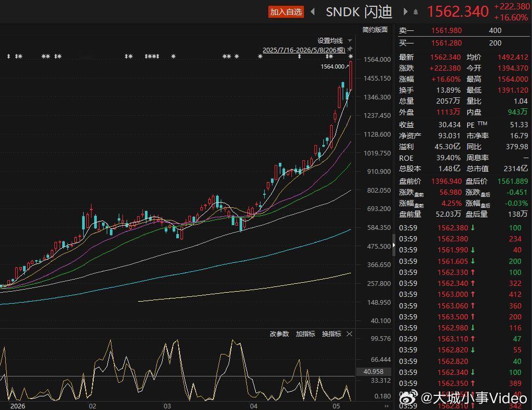532x410 pixels.
Task: Go to next stock with right arrow
Action: (x=405, y=12)
